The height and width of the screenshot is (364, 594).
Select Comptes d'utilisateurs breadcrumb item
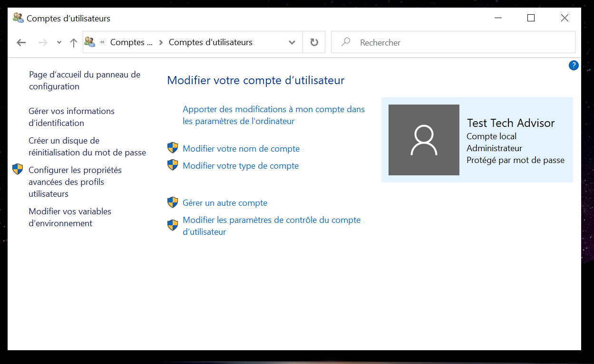(210, 42)
